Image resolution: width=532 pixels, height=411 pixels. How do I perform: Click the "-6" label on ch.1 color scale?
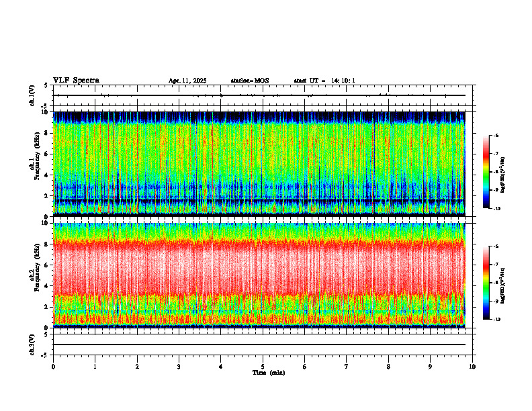(x=496, y=135)
